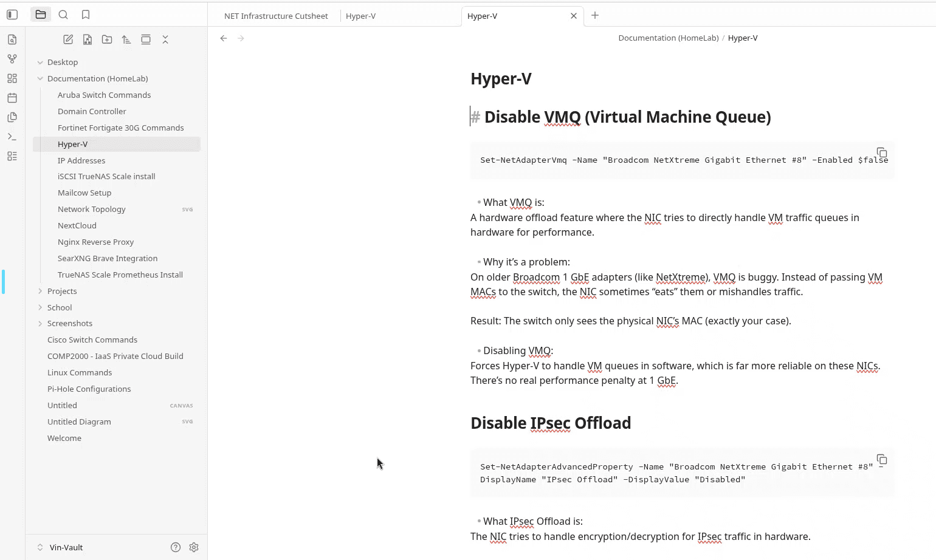This screenshot has width=936, height=560.
Task: Expand the Projects folder
Action: (62, 291)
